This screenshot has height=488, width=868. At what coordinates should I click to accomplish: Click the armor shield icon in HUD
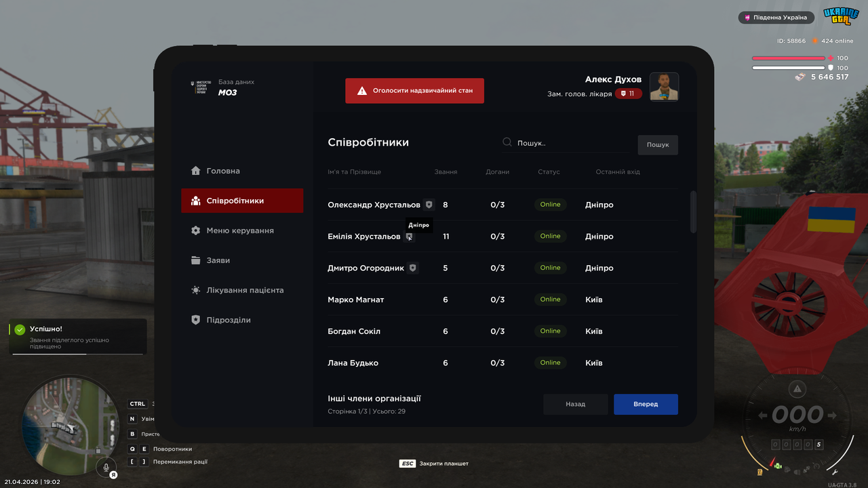tap(831, 68)
